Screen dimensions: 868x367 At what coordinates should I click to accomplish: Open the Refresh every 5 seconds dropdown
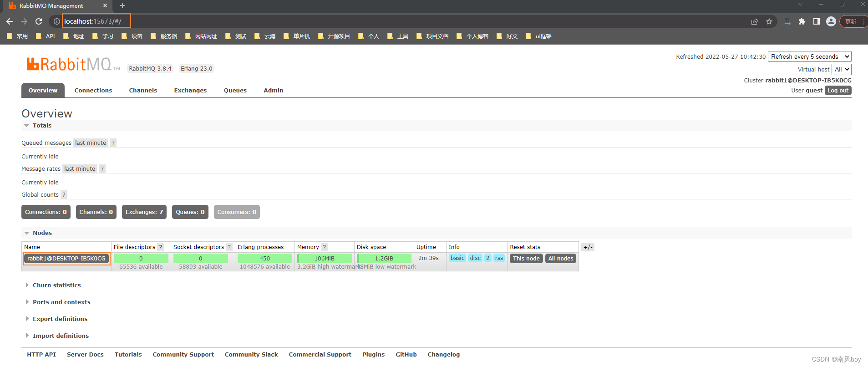click(809, 57)
